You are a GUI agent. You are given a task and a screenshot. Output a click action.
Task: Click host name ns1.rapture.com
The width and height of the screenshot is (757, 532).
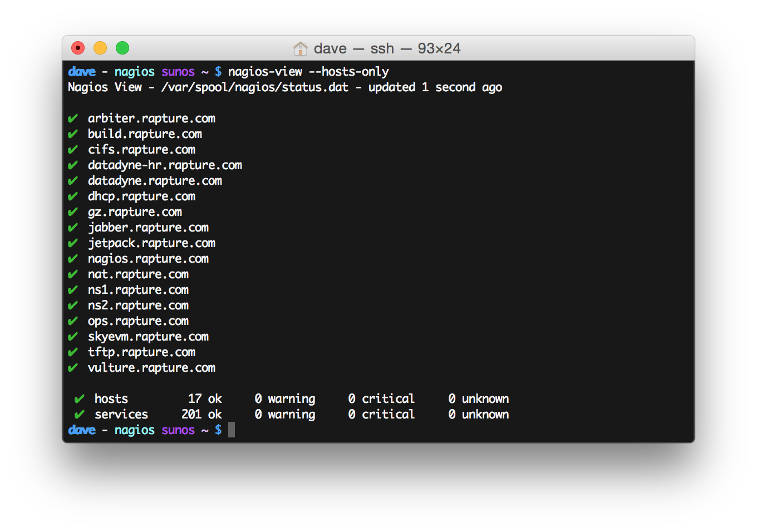click(138, 290)
